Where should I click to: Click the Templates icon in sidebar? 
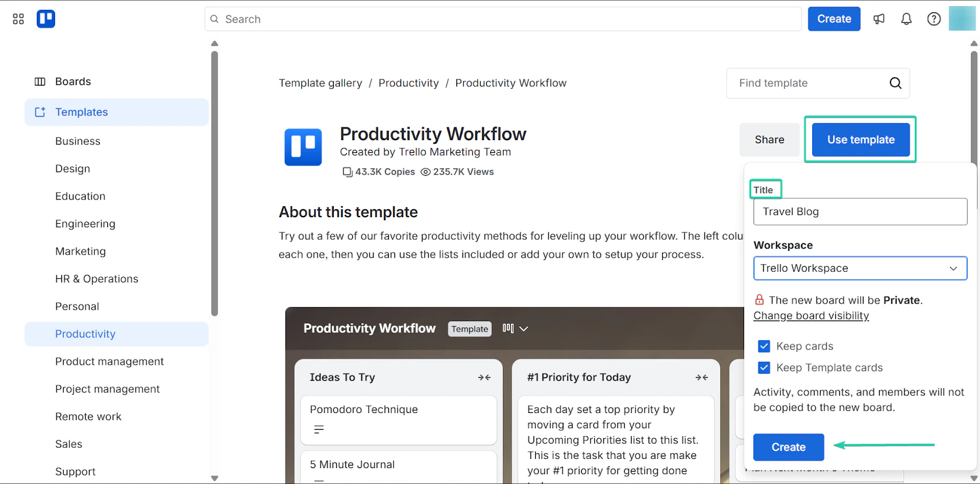click(40, 112)
